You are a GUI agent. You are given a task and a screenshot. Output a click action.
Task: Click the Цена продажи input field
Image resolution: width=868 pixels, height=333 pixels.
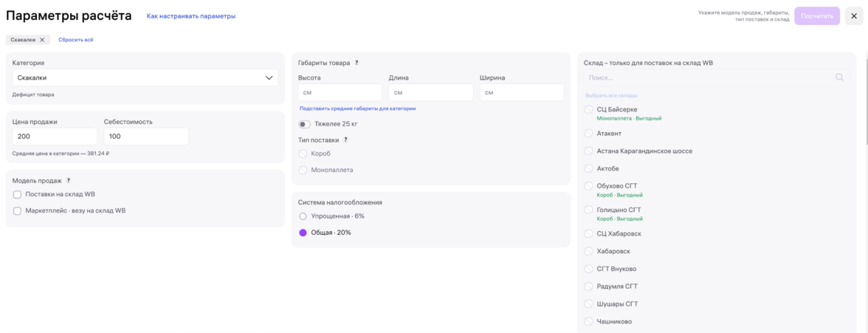55,137
